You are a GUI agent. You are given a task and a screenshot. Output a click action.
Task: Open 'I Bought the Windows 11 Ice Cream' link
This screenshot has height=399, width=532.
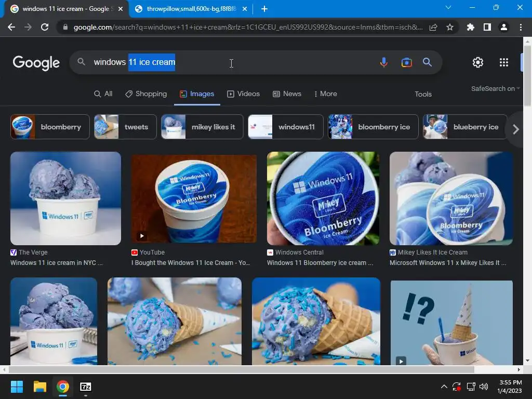(x=191, y=262)
